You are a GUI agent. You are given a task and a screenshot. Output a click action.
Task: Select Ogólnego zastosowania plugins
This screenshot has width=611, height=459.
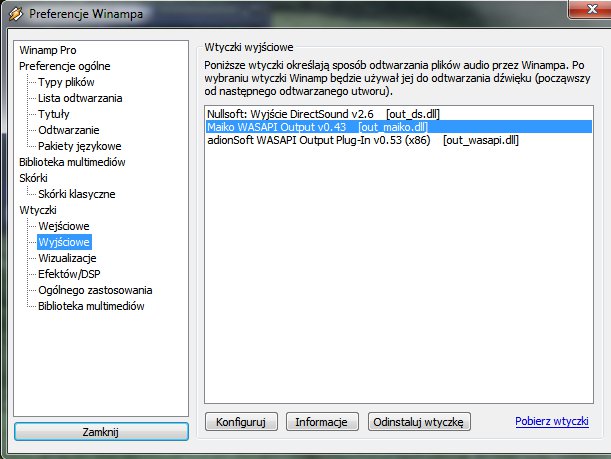(x=95, y=290)
